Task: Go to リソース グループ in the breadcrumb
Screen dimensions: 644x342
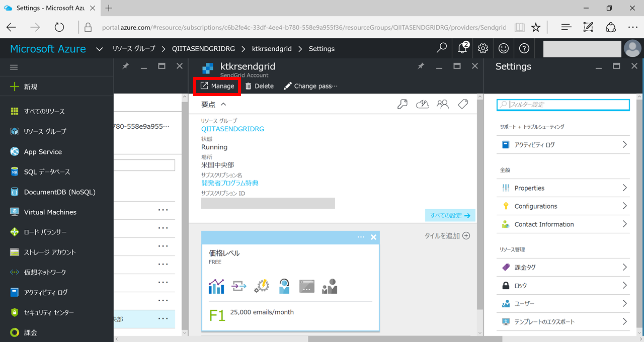Action: (134, 49)
